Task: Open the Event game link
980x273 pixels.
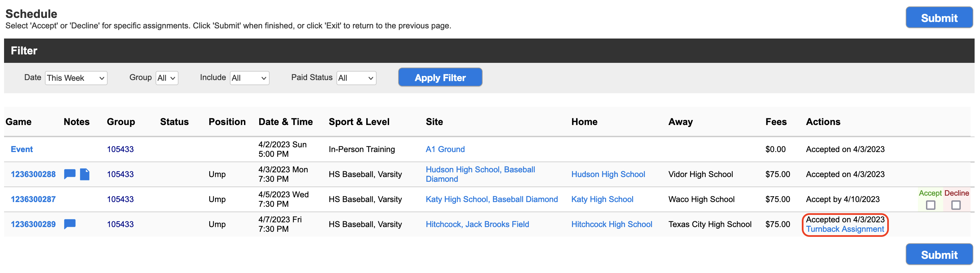Action: point(22,149)
